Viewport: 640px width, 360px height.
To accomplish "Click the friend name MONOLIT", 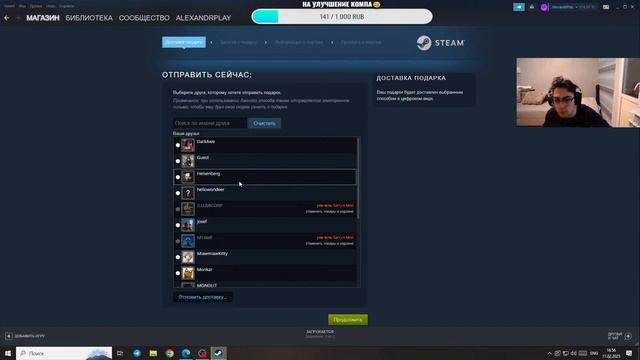I will (207, 285).
